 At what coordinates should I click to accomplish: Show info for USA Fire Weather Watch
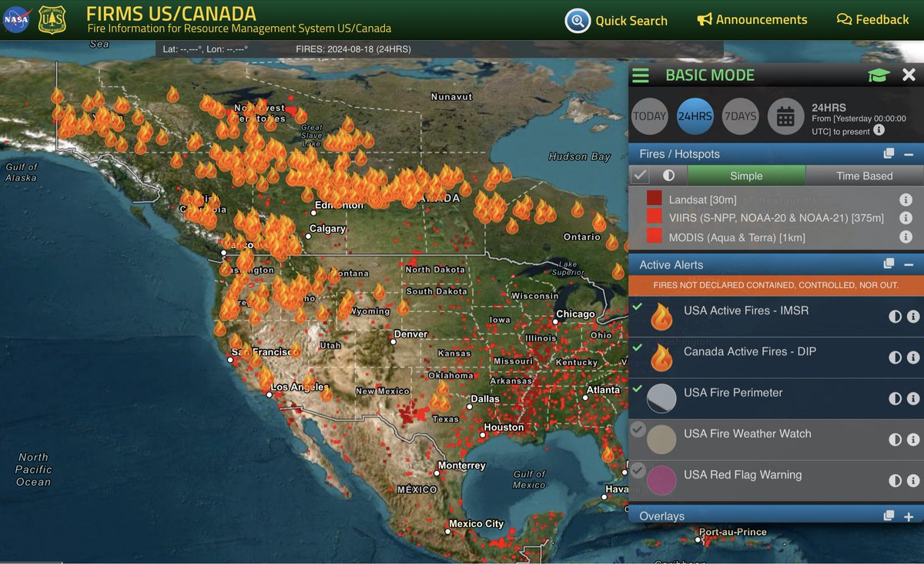point(913,439)
